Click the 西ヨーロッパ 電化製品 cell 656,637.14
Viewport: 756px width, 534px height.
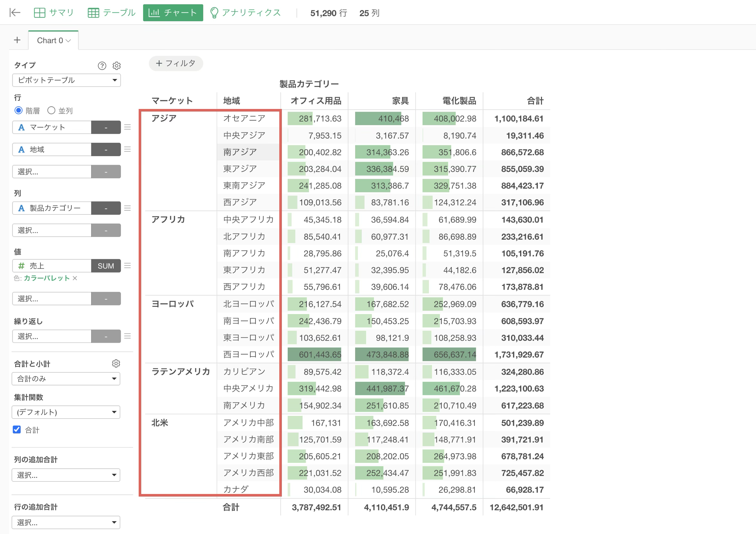[x=450, y=354]
